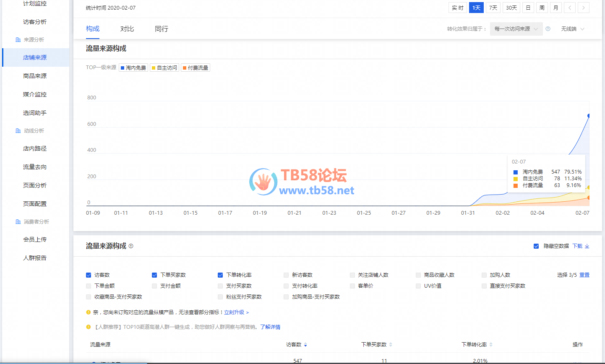The height and width of the screenshot is (364, 605).
Task: Click the 下载 download arrow icon
Action: tap(587, 246)
